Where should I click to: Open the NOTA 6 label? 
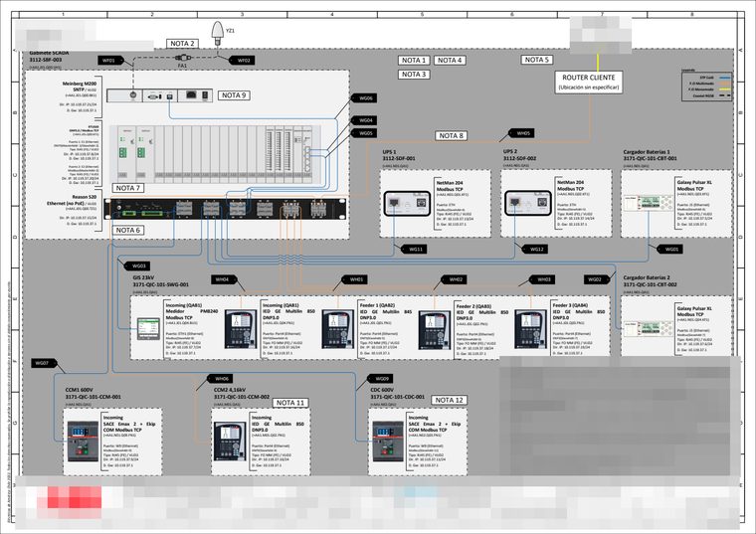click(x=128, y=231)
